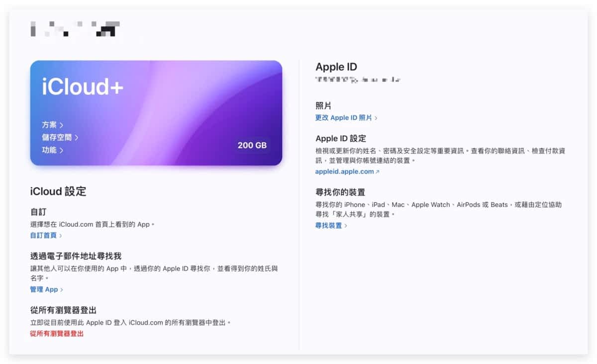This screenshot has height=364, width=597.
Task: Click the iCloud 設定 heading
Action: click(x=58, y=191)
